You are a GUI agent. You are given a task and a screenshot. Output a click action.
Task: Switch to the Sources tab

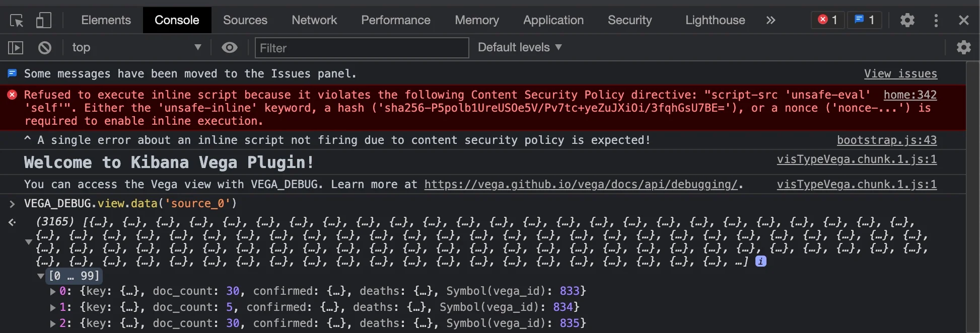pos(245,20)
